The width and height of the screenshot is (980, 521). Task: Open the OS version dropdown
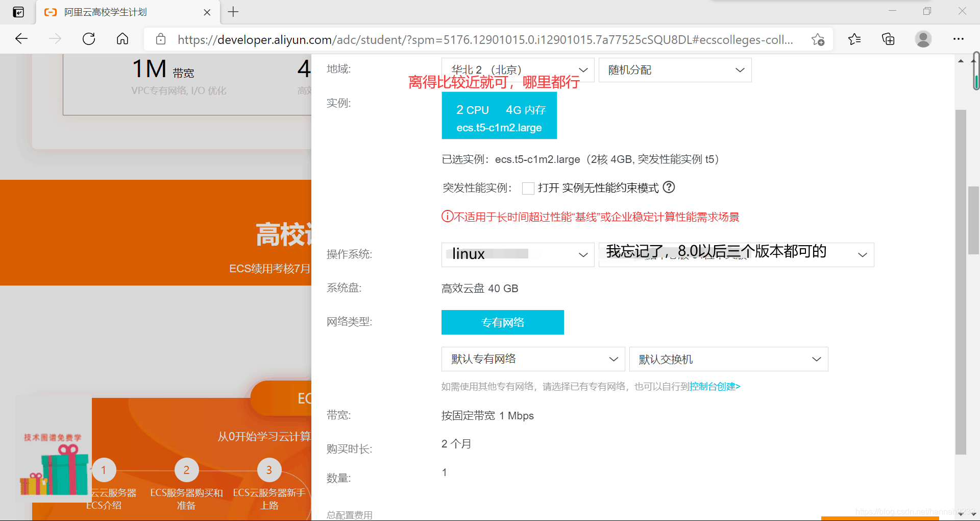point(736,254)
